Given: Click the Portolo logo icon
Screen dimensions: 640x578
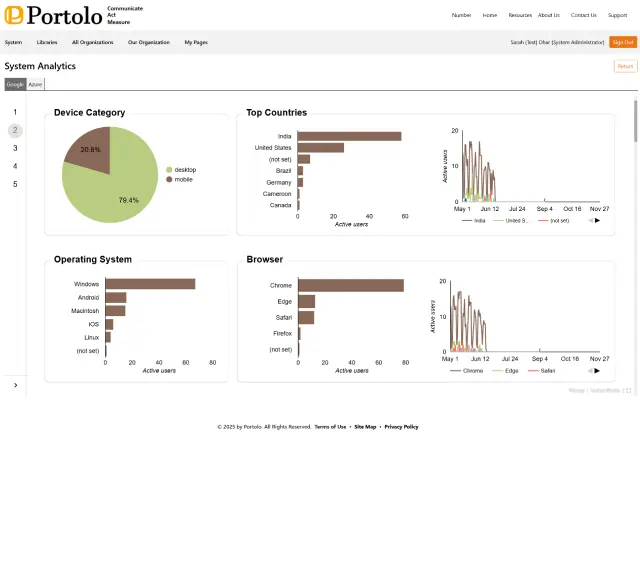Looking at the screenshot, I should pyautogui.click(x=14, y=15).
